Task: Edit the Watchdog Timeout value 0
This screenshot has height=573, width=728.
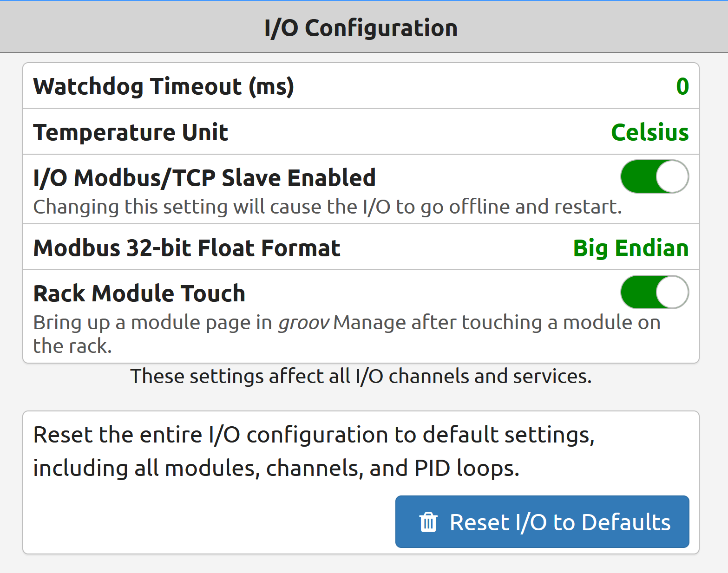Action: pos(682,86)
